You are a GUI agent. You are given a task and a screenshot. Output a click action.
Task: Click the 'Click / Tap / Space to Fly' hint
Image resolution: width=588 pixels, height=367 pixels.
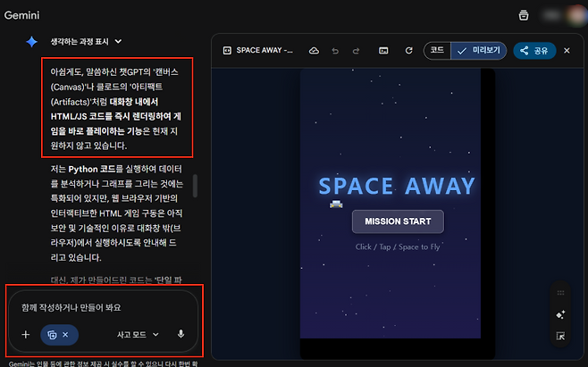[x=398, y=246]
